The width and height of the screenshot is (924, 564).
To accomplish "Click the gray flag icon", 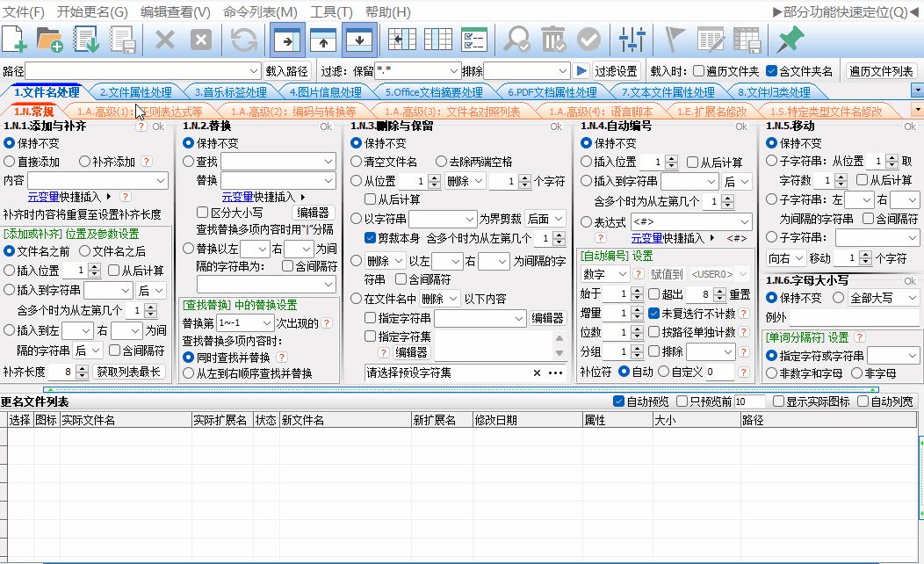I will pos(675,40).
